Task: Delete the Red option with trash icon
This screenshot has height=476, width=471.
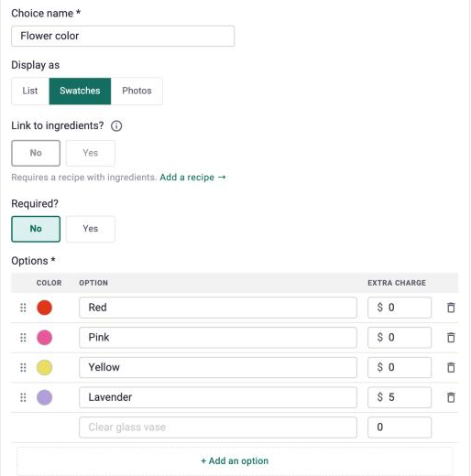Action: point(451,308)
